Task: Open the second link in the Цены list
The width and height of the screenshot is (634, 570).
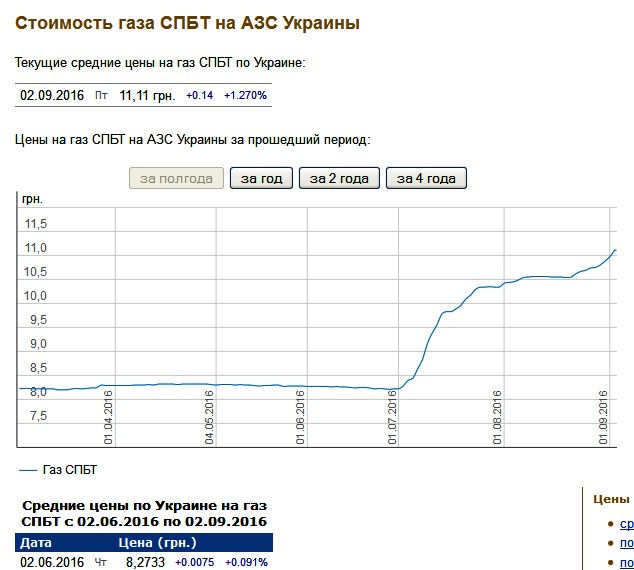Action: coord(626,543)
